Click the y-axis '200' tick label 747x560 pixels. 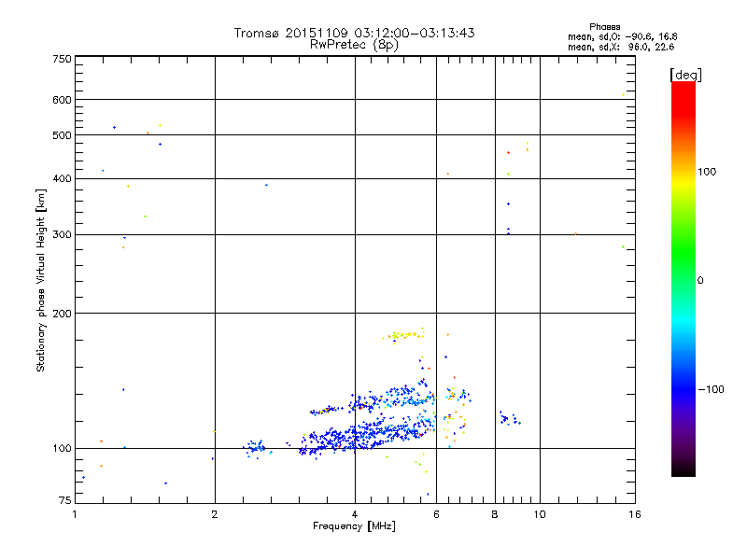pos(62,314)
